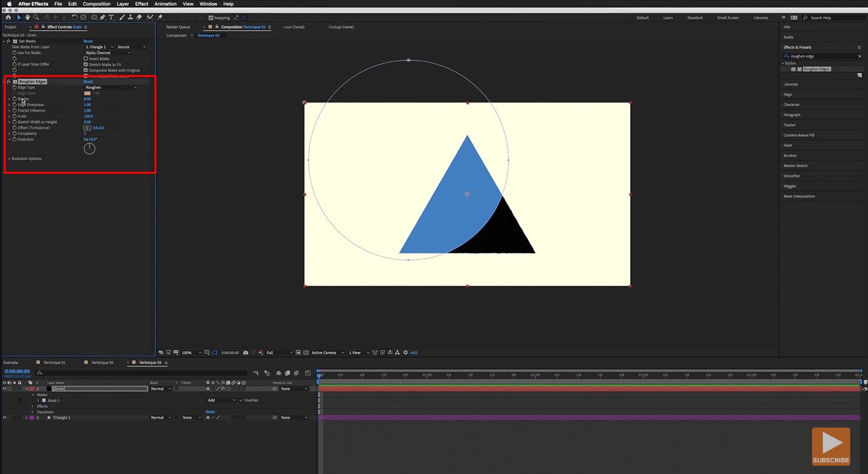The width and height of the screenshot is (868, 474).
Task: Click the Home icon in the toolbar
Action: tap(8, 17)
